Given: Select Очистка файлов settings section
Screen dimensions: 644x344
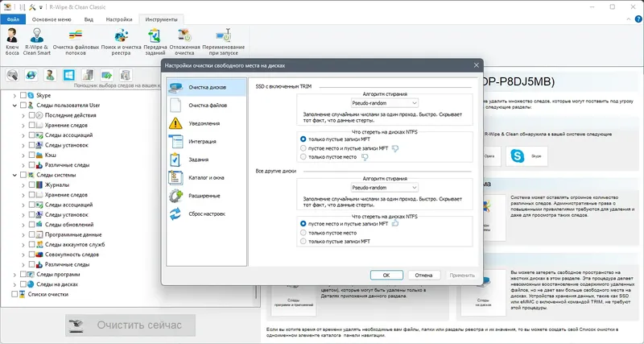Looking at the screenshot, I should pyautogui.click(x=207, y=106).
